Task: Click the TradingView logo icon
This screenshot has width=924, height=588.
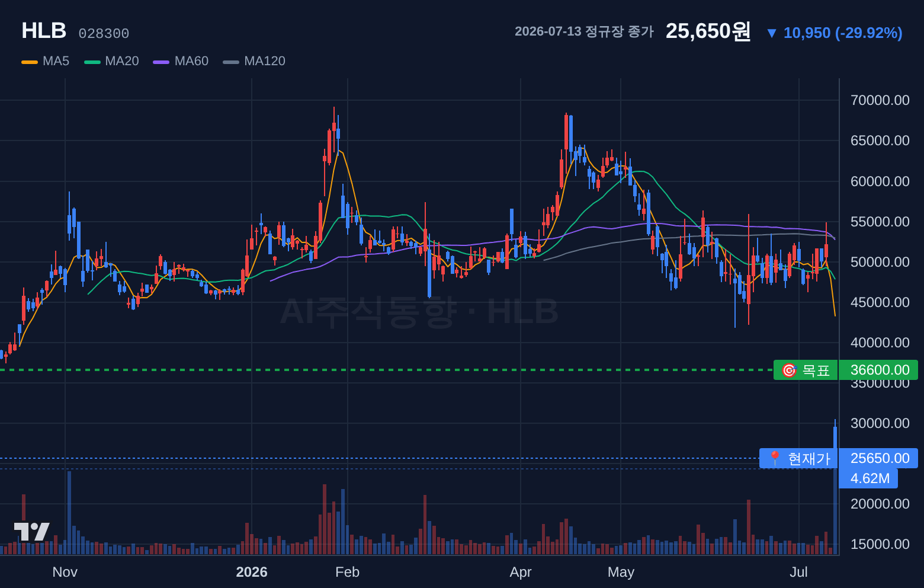Action: 31,531
